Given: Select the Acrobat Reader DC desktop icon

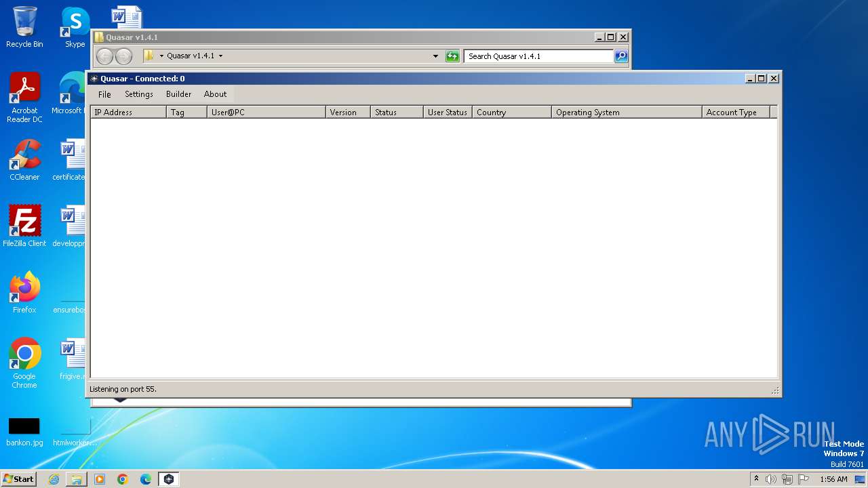Looking at the screenshot, I should point(24,98).
